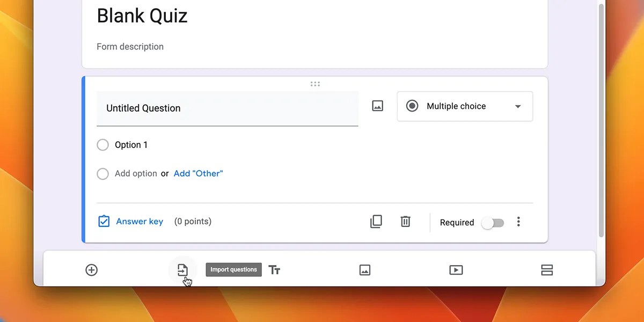Add a new question with the plus icon
Image resolution: width=644 pixels, height=322 pixels.
click(91, 270)
